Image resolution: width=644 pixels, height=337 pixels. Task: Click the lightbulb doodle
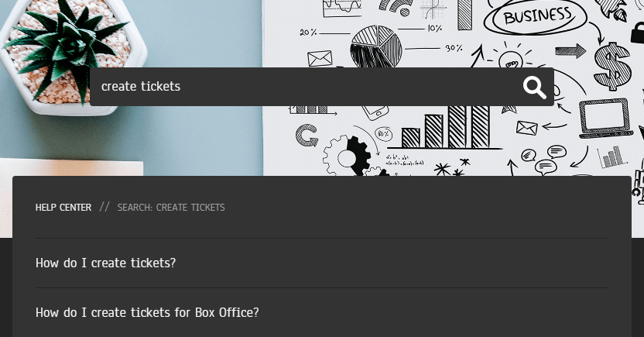(509, 60)
